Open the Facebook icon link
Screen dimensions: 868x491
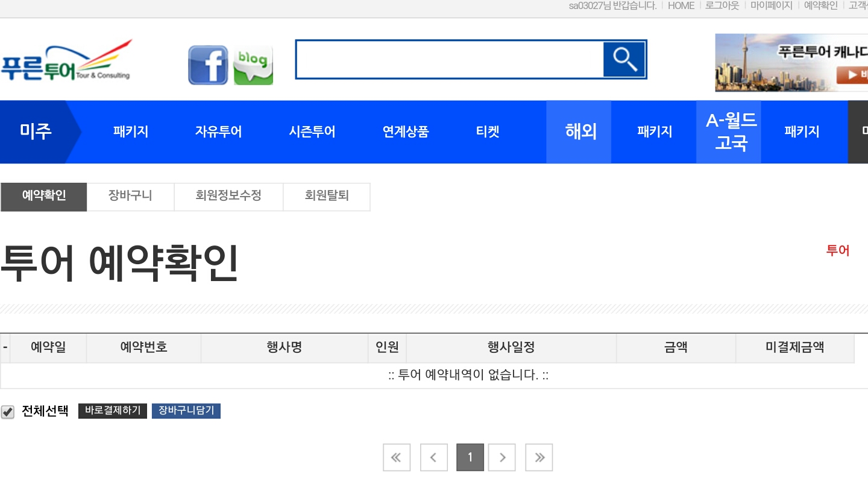tap(208, 65)
